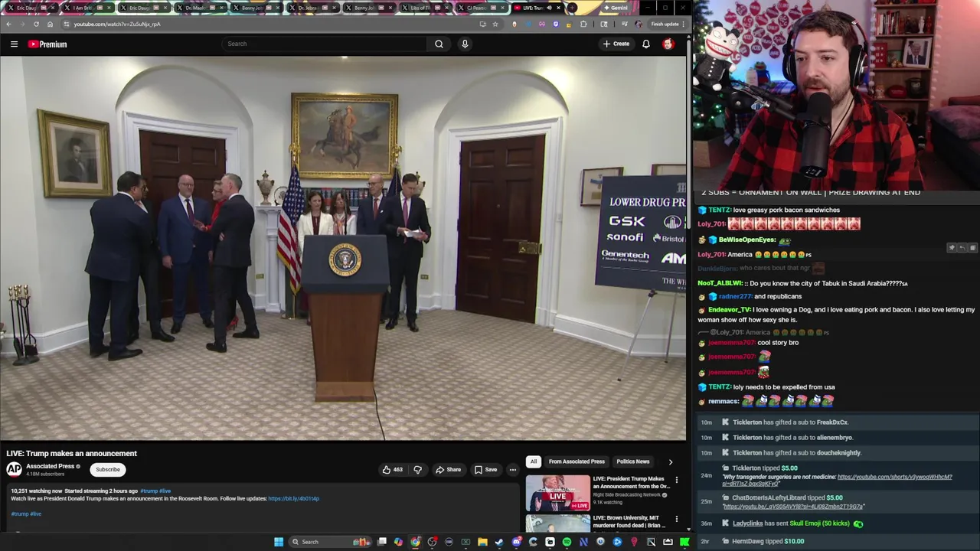
Task: Go to YouTube Premium home logo
Action: click(x=47, y=44)
